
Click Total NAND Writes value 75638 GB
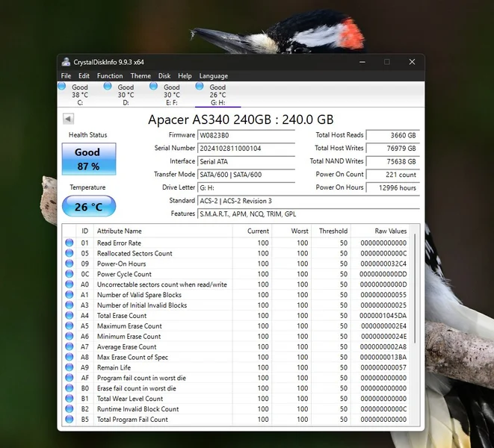[x=392, y=161]
